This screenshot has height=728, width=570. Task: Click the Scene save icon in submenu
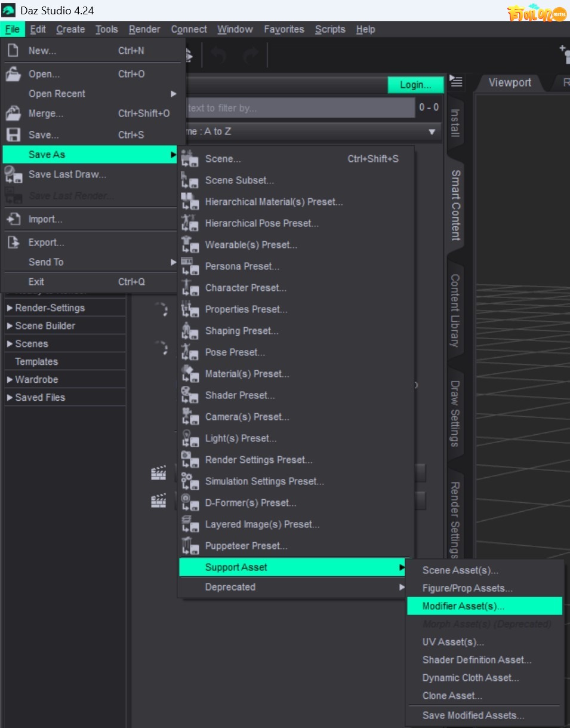(190, 159)
